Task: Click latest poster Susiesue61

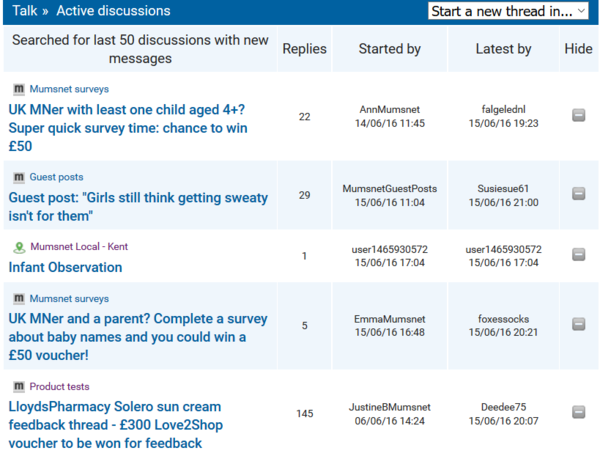Action: [503, 189]
